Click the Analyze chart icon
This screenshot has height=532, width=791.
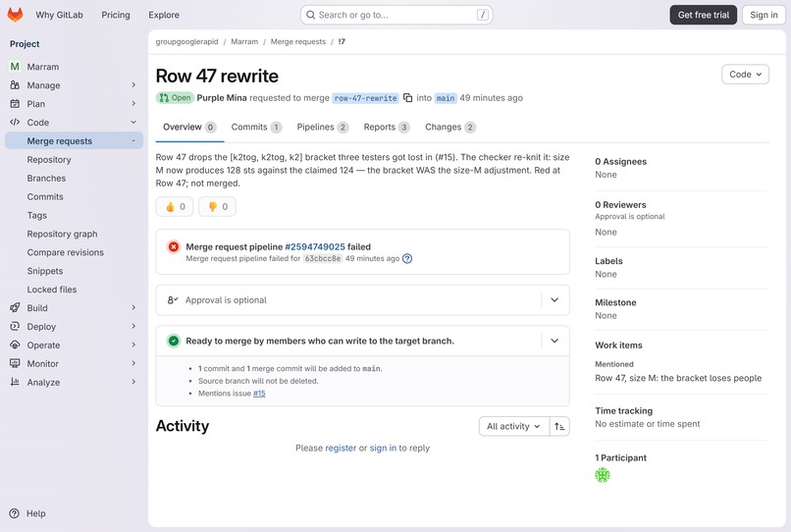click(x=15, y=382)
